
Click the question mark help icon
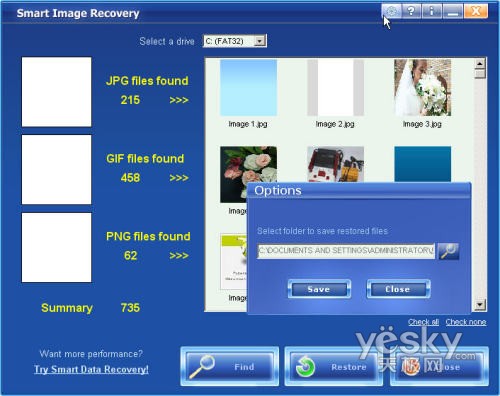(411, 11)
